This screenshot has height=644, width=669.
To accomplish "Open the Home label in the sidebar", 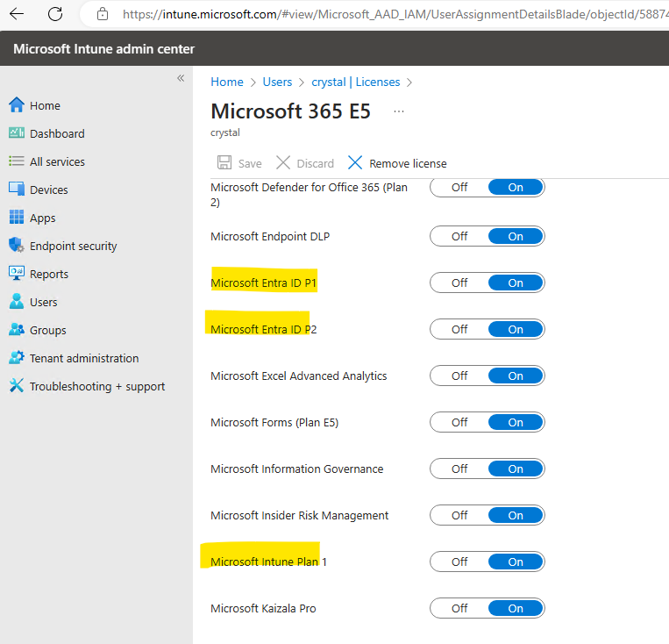I will tap(45, 106).
